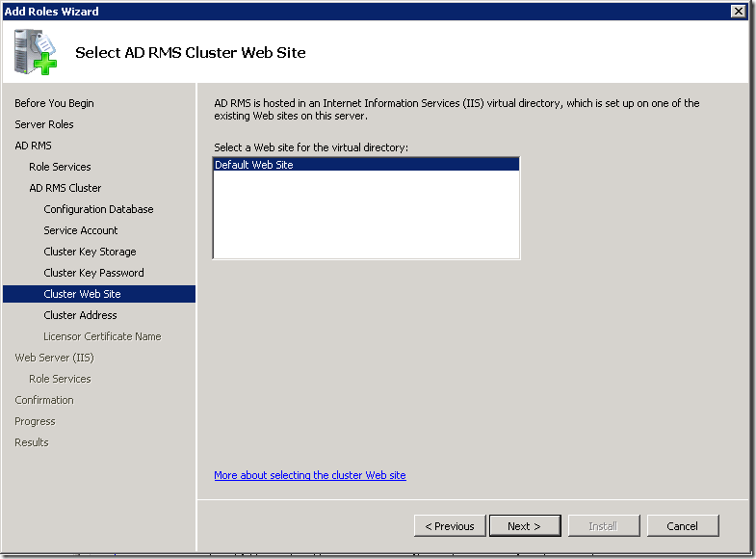Viewport: 756px width, 559px height.
Task: Click the Previous button
Action: coord(450,526)
